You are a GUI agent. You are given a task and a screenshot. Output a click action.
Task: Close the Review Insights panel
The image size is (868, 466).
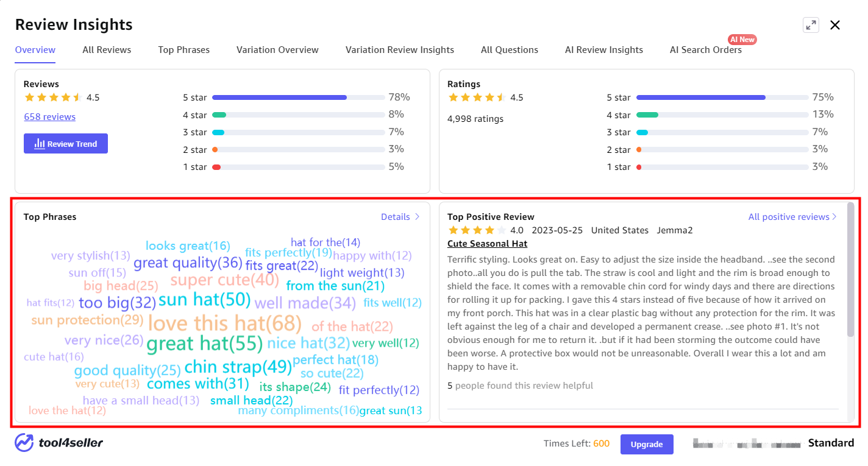835,25
